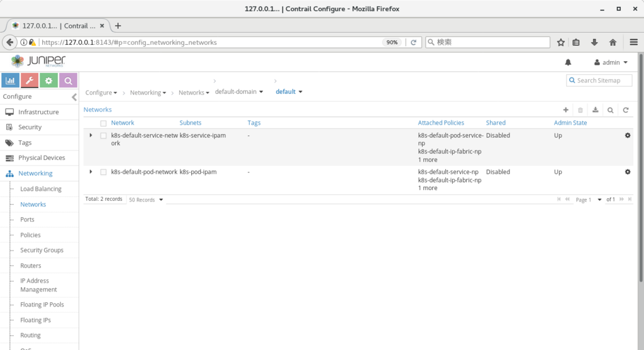Open the Firefox hamburger menu

[634, 42]
